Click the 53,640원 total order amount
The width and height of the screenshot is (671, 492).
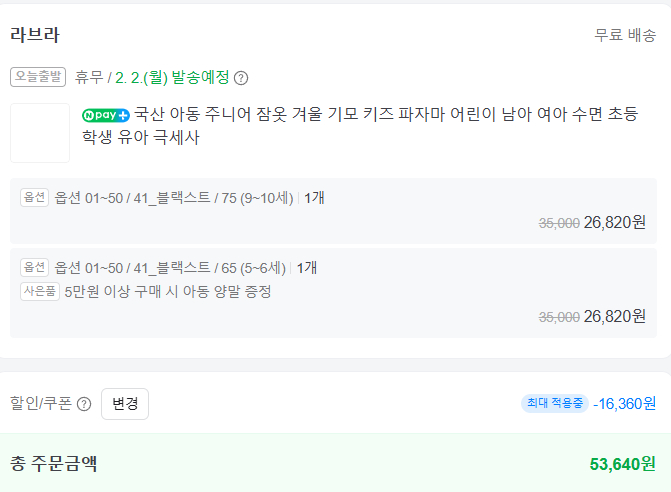tap(622, 464)
